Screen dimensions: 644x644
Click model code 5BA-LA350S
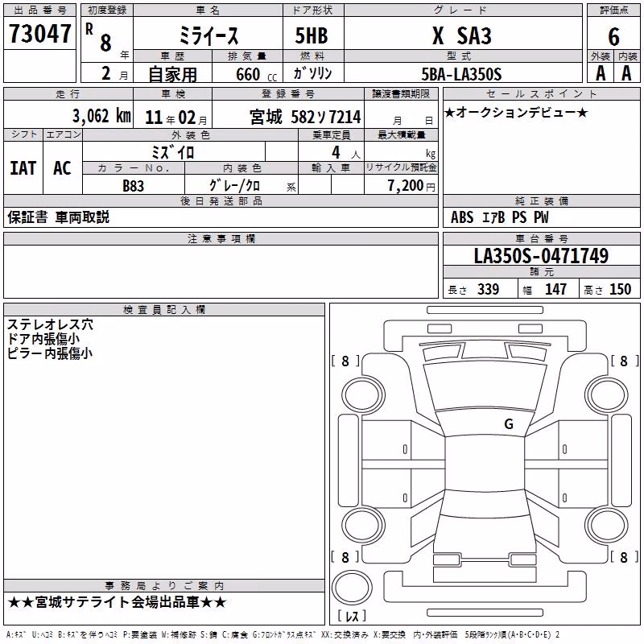[x=461, y=74]
